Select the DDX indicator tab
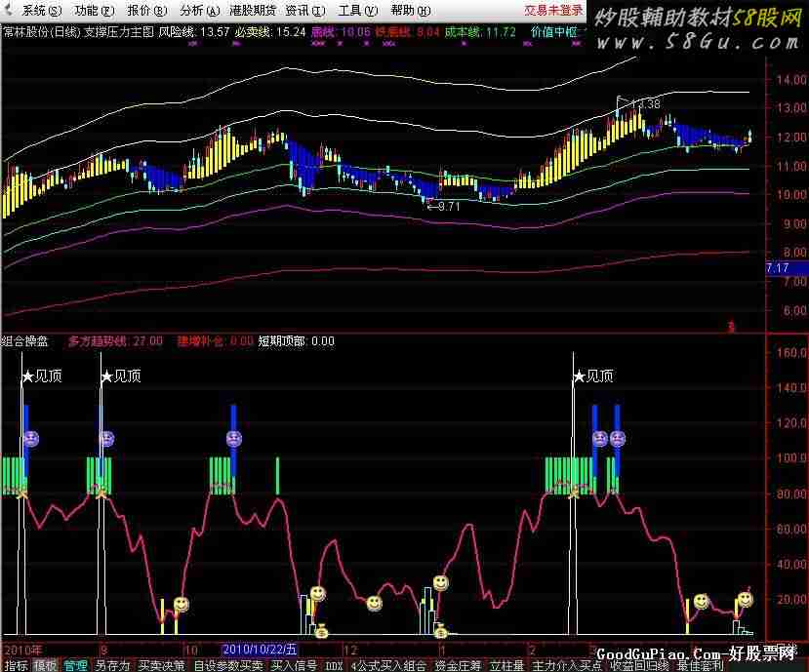 334,665
